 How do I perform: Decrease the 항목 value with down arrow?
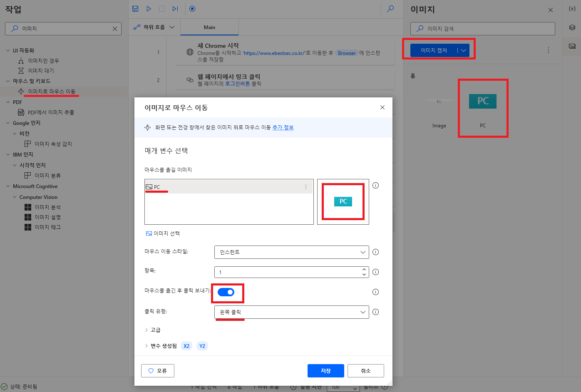tap(364, 275)
